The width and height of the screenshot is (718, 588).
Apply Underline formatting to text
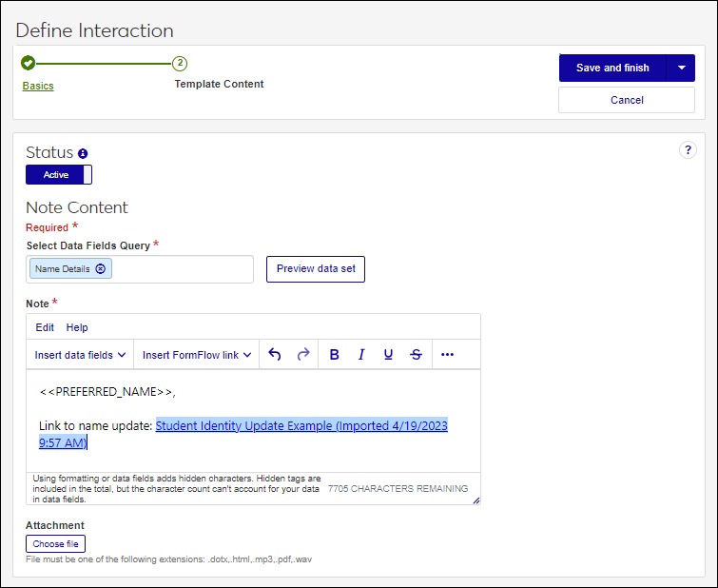pyautogui.click(x=388, y=355)
